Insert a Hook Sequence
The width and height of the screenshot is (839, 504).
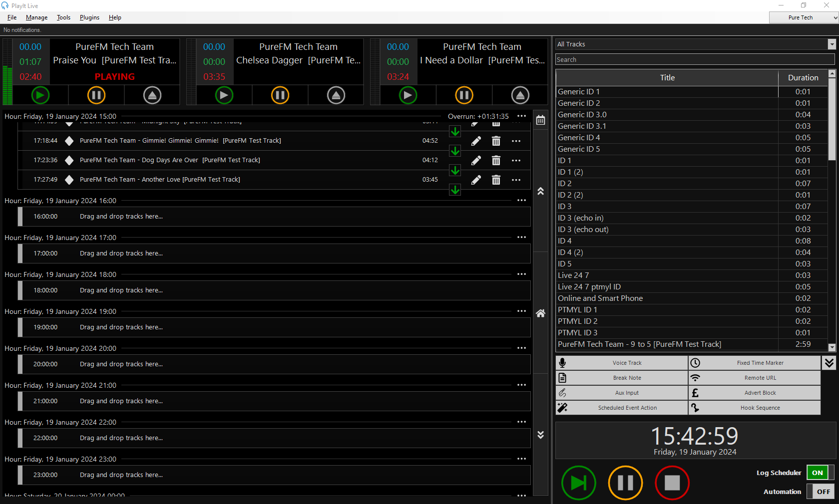coord(755,408)
